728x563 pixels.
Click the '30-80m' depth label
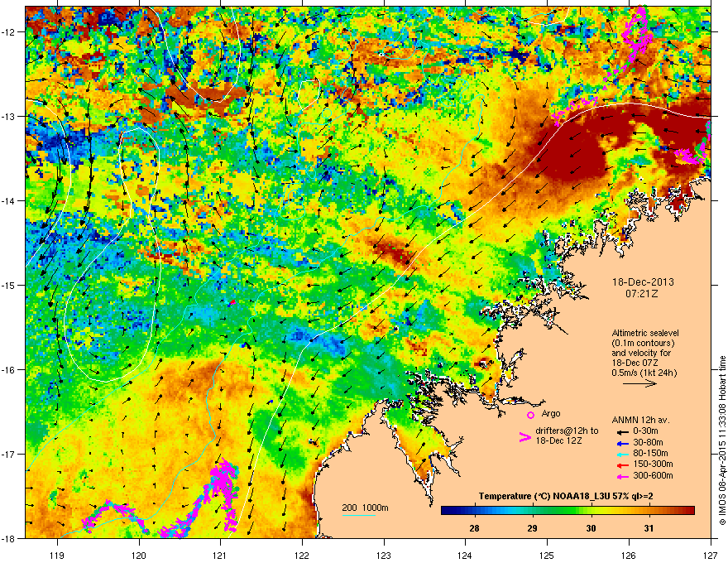point(648,443)
